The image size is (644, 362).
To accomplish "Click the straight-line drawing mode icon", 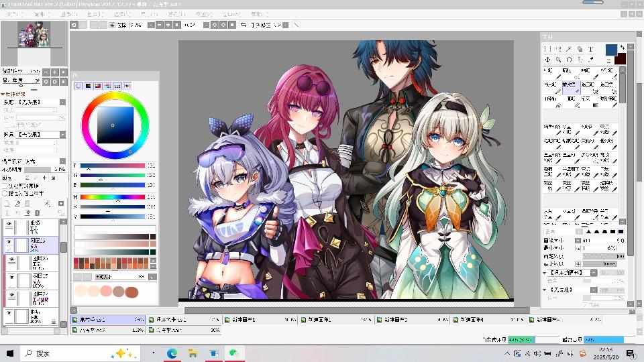I will pos(296,25).
